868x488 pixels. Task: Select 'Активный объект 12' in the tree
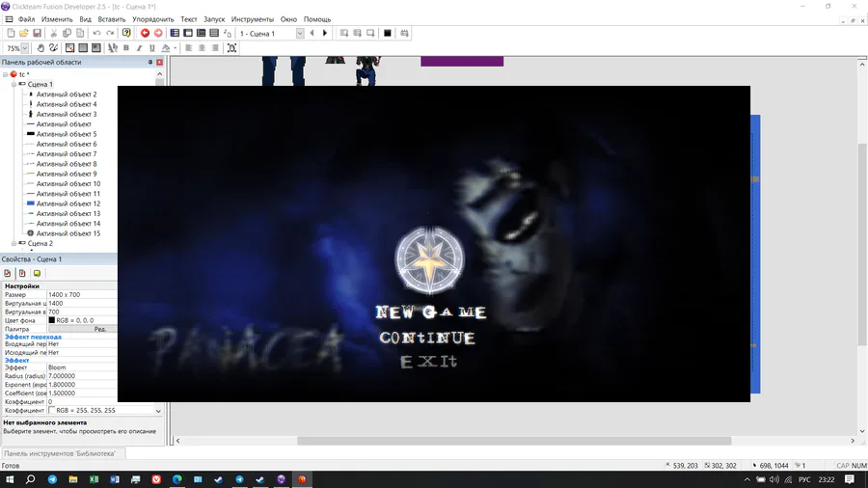(68, 203)
